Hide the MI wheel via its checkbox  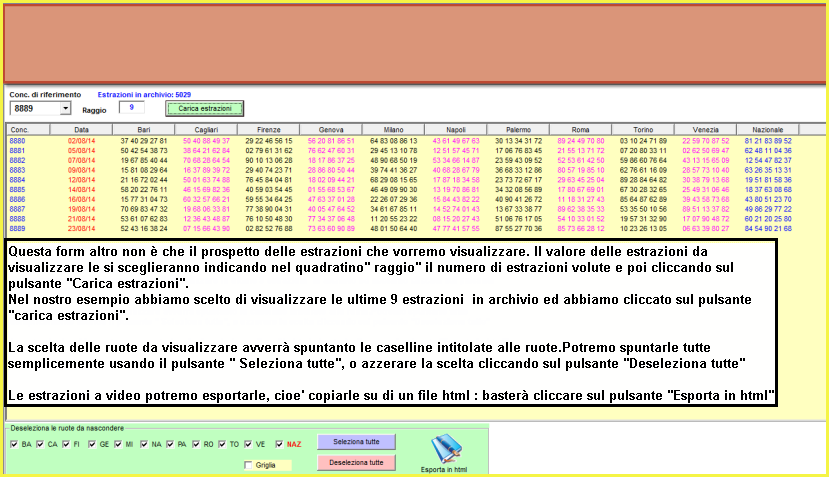[x=118, y=444]
